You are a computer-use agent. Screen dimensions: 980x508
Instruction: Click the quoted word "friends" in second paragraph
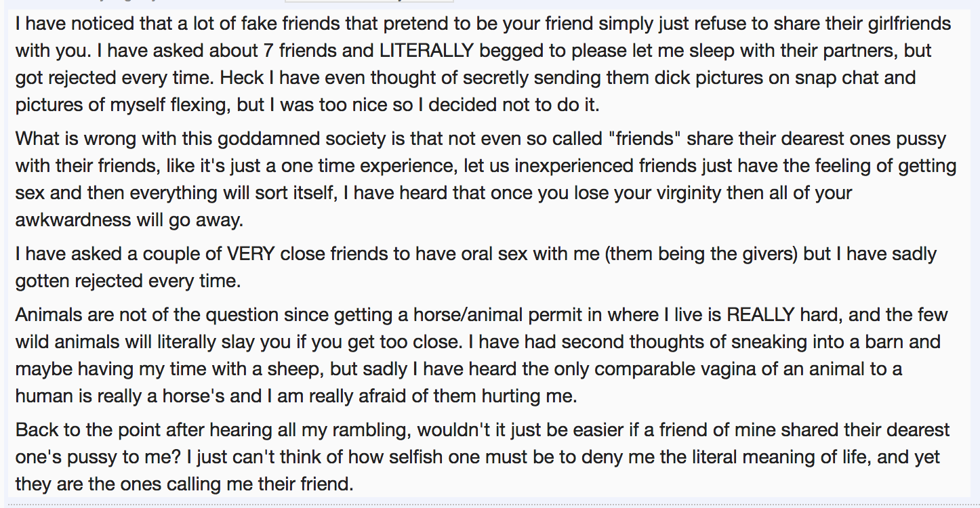click(x=644, y=139)
